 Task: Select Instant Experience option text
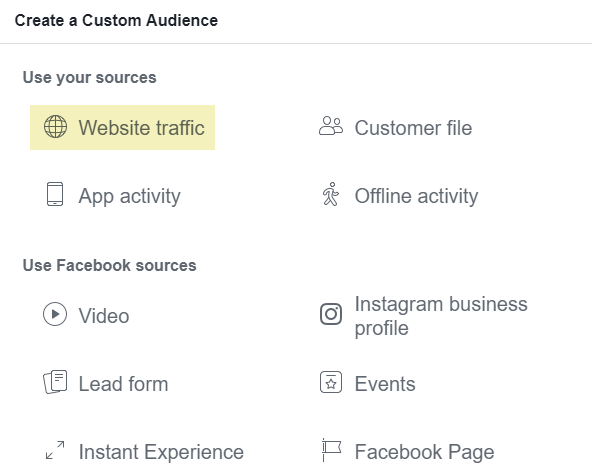[x=161, y=452]
